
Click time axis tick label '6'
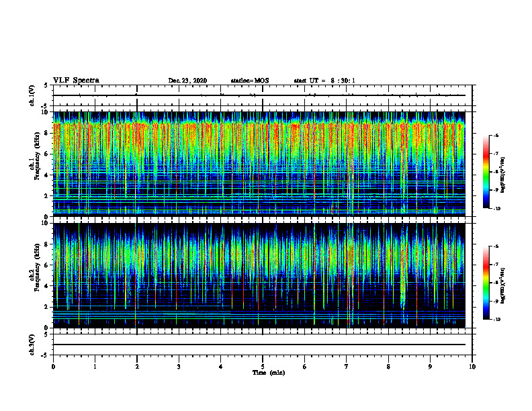coord(305,367)
